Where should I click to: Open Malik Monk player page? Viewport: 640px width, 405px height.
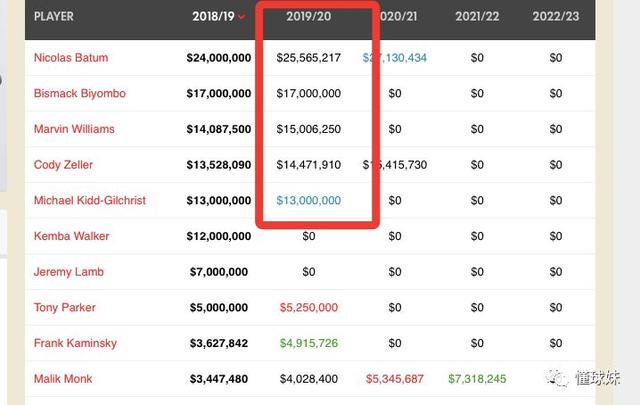coord(63,379)
